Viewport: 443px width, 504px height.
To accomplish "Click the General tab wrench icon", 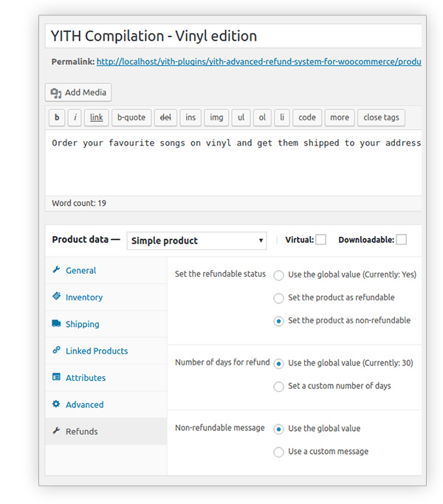I will pos(56,270).
